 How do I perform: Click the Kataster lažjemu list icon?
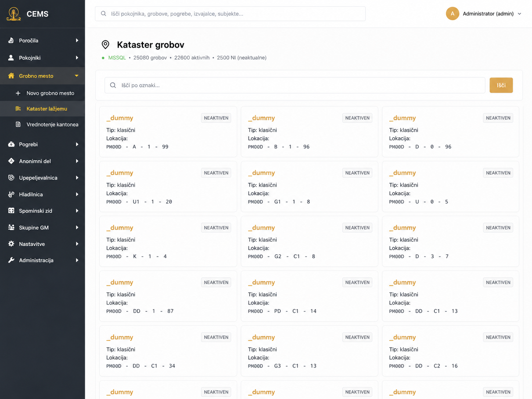18,109
